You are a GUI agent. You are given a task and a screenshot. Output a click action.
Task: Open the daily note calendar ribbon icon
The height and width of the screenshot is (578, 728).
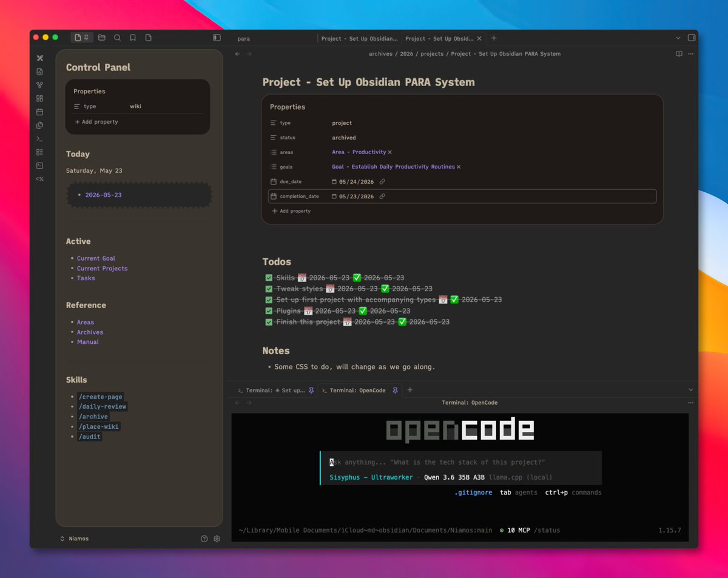click(39, 112)
